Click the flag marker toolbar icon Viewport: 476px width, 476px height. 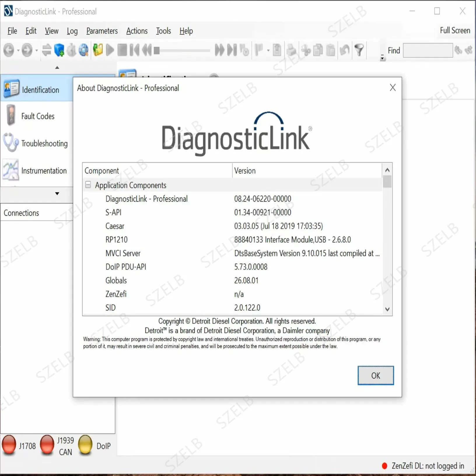tap(258, 50)
